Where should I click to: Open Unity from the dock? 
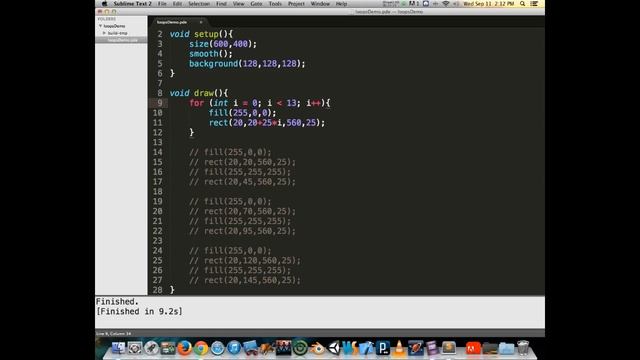tap(333, 348)
